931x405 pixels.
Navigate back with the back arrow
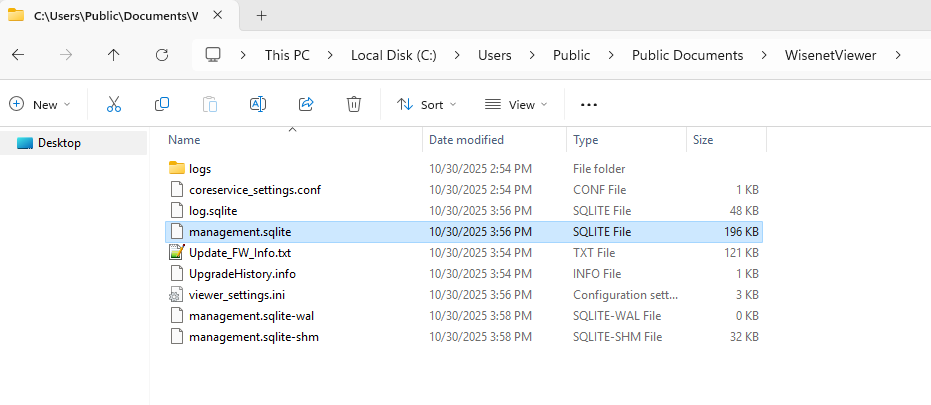pos(18,55)
